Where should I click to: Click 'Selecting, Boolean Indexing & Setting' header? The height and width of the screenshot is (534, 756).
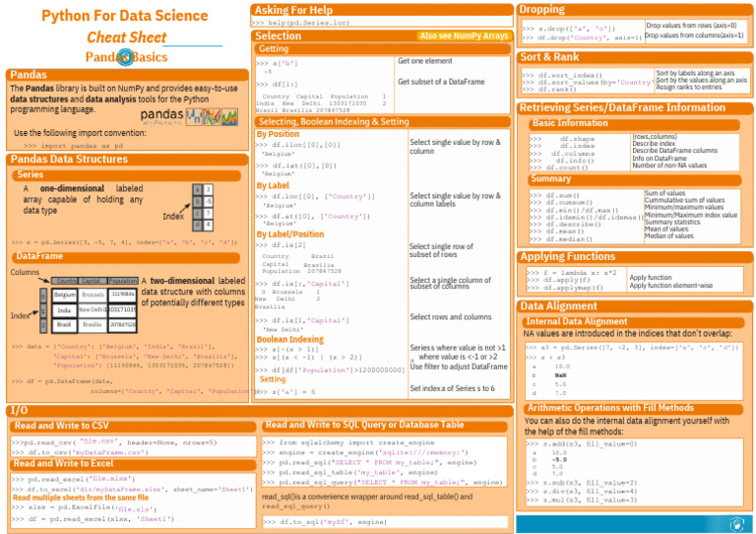334,121
